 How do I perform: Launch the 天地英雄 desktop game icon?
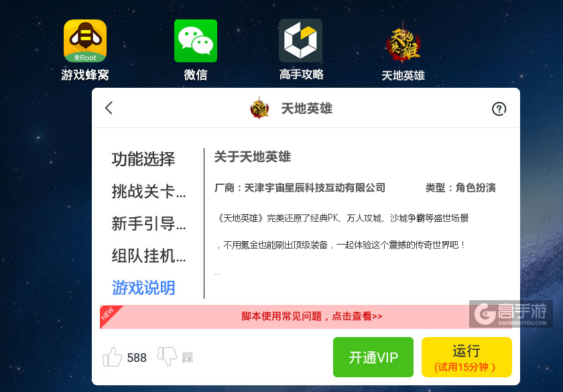[x=403, y=42]
